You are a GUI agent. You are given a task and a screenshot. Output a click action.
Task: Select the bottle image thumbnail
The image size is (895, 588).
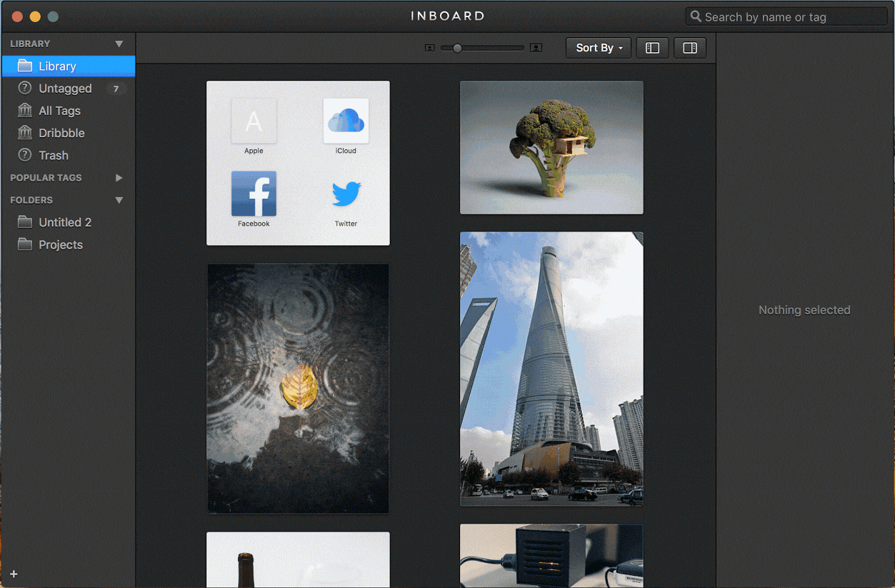[298, 559]
